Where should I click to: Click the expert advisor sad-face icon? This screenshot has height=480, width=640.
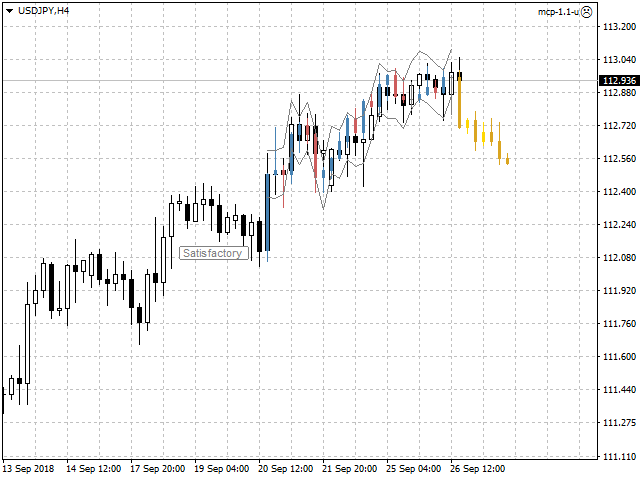pos(587,11)
